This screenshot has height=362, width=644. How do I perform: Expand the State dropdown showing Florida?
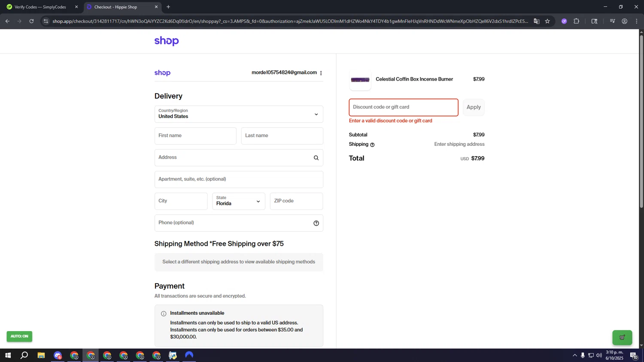(239, 201)
